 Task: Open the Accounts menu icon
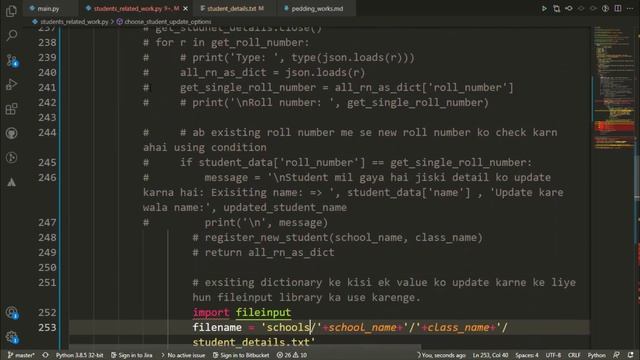(11, 313)
